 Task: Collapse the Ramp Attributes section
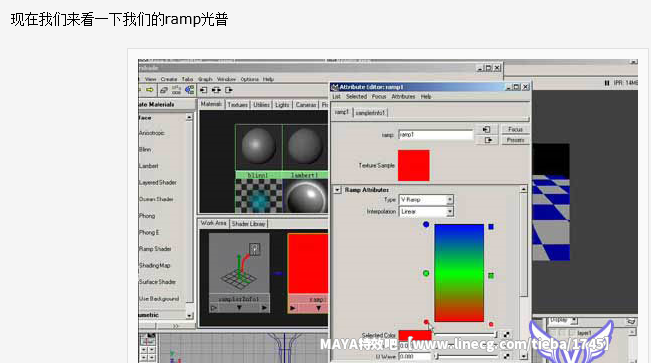click(338, 190)
